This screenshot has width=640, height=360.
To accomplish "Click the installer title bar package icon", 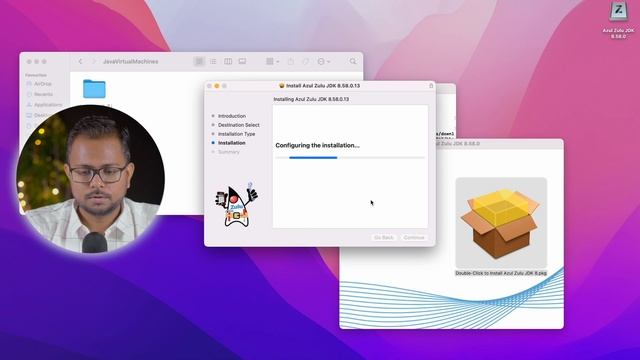I will (281, 86).
